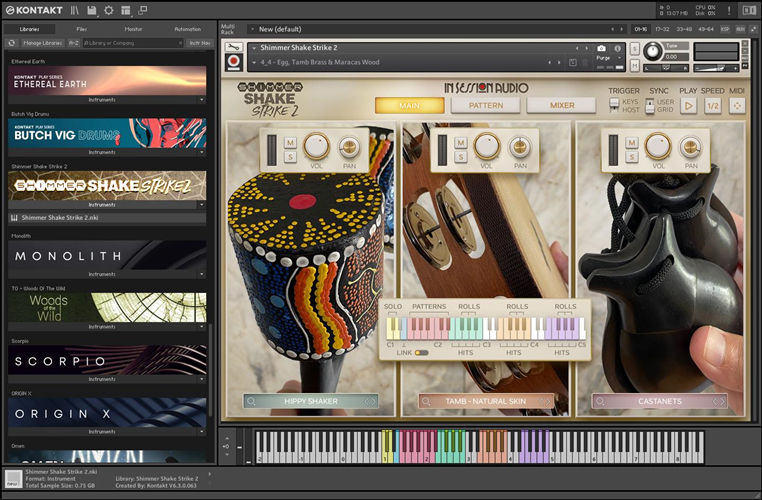Viewport: 762px width, 500px height.
Task: Click the Hippy Shaker arrows icon
Action: coord(370,402)
